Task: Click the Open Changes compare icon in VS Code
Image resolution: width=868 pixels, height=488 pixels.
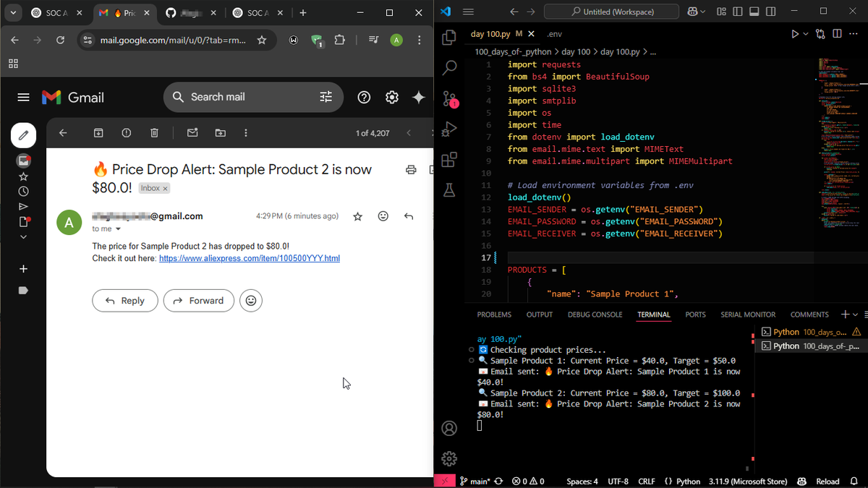Action: point(820,34)
